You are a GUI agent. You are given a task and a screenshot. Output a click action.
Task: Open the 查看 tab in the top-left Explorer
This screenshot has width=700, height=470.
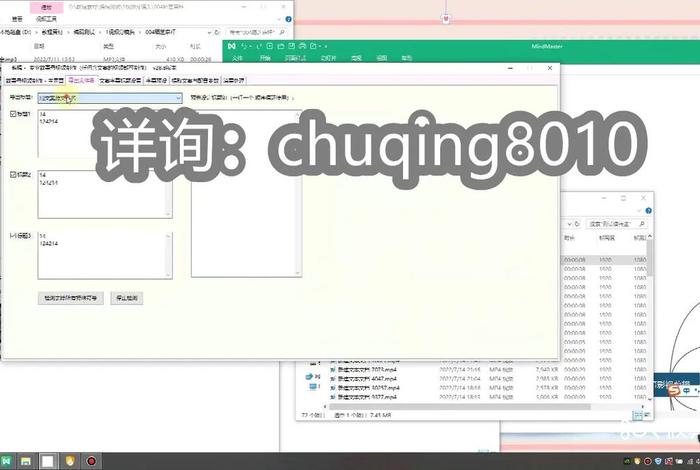(x=17, y=19)
